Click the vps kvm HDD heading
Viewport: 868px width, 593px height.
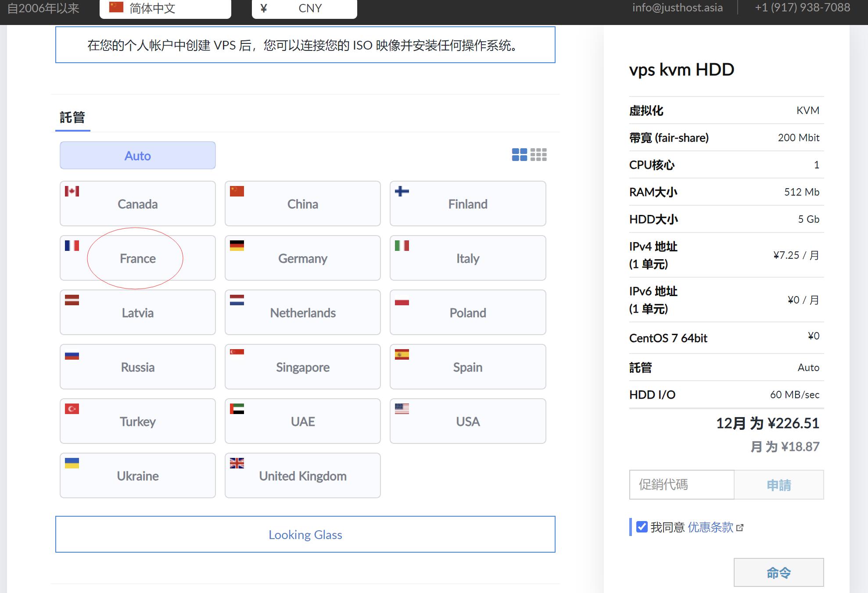point(681,70)
